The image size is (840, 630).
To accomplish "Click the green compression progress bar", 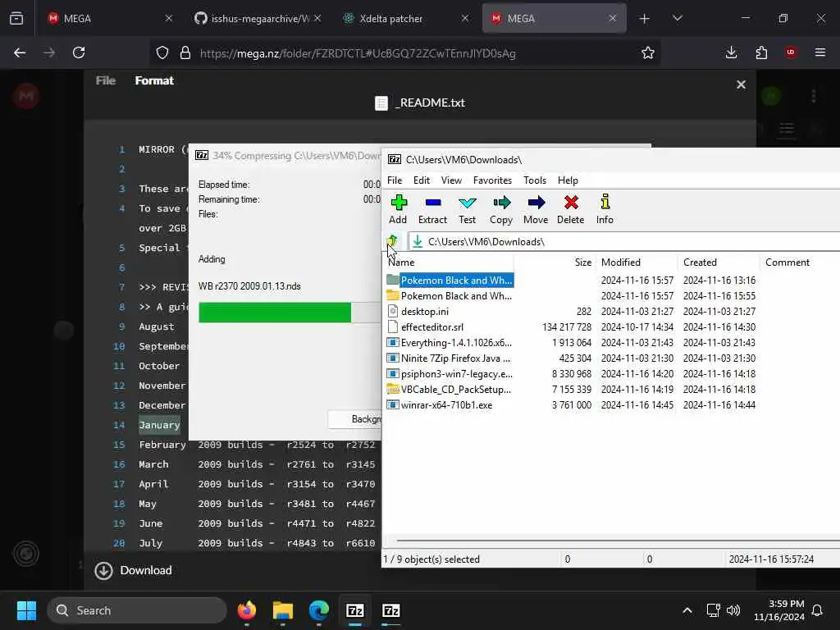I will point(275,313).
